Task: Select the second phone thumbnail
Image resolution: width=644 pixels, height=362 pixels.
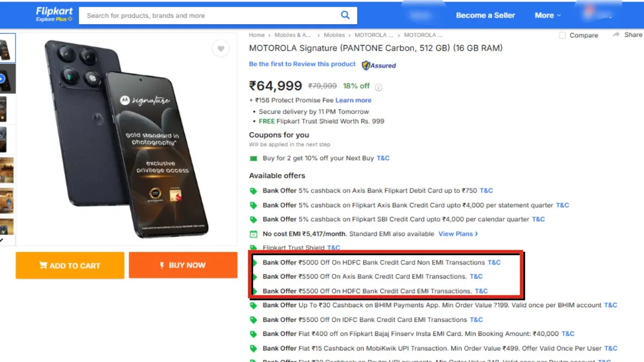Action: (x=7, y=78)
